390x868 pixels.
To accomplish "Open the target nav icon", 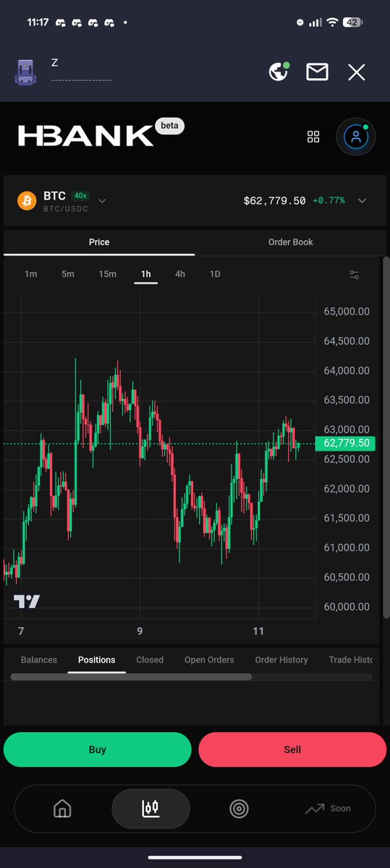I will pyautogui.click(x=239, y=809).
